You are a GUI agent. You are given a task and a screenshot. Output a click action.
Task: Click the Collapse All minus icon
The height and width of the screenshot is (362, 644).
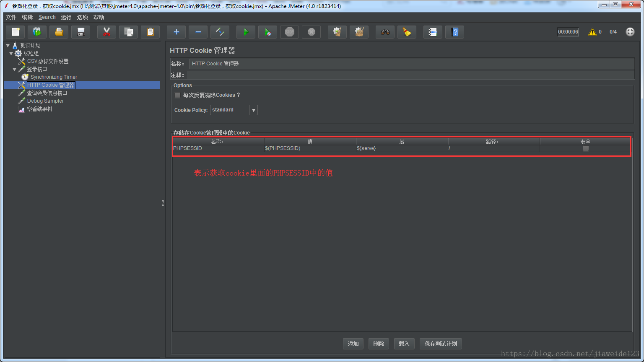tap(198, 32)
